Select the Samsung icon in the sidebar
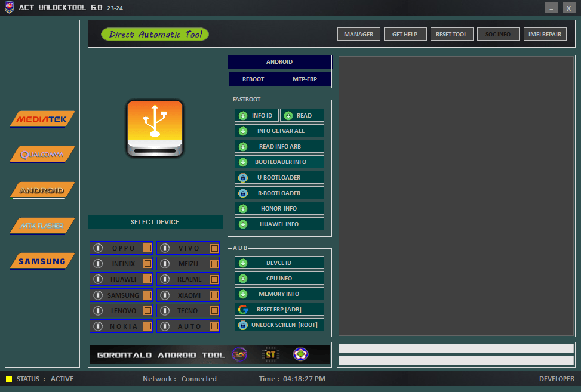The width and height of the screenshot is (581, 392). coord(42,261)
